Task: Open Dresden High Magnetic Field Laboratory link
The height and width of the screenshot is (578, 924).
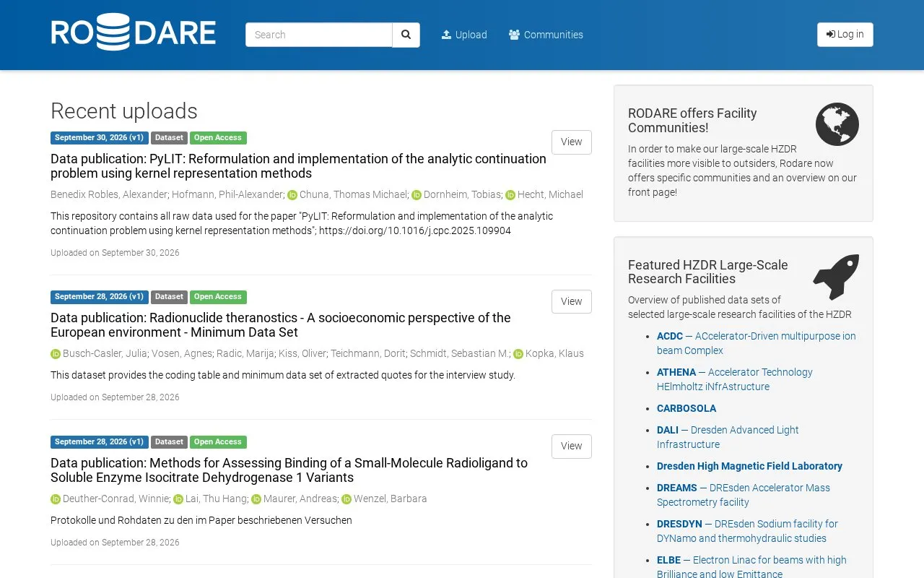Action: click(749, 466)
